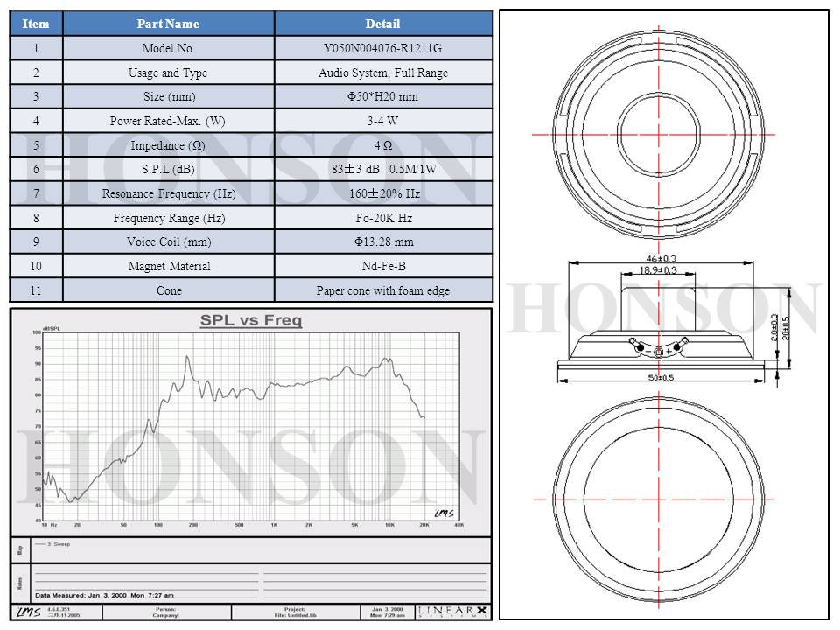Image resolution: width=840 pixels, height=630 pixels.
Task: Select the model number Y050N004076-R1211G cell
Action: (382, 49)
